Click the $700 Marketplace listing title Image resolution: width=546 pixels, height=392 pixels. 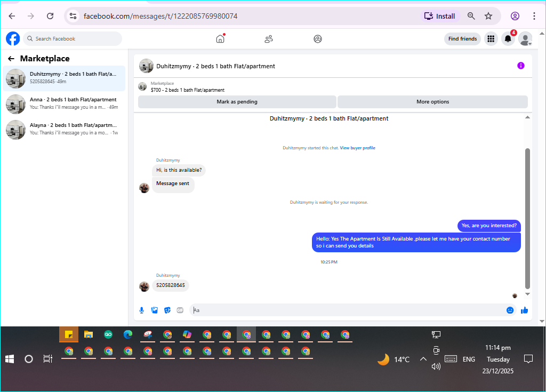point(188,90)
